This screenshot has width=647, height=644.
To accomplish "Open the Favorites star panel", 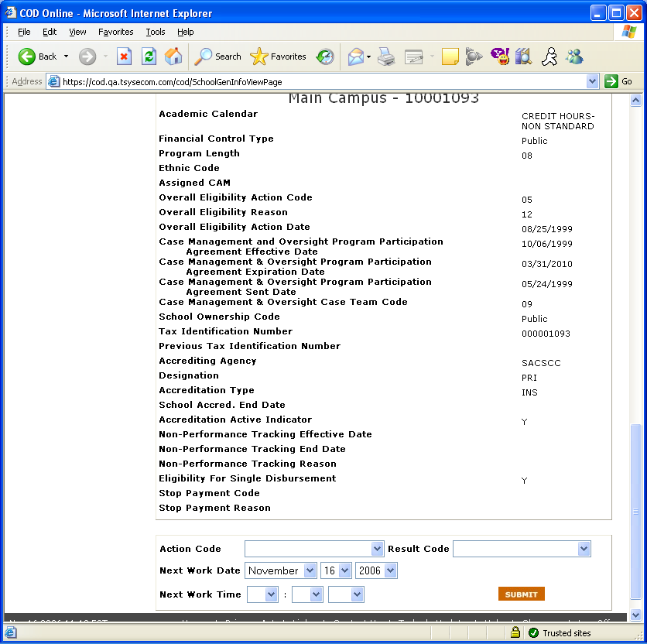I will [278, 57].
